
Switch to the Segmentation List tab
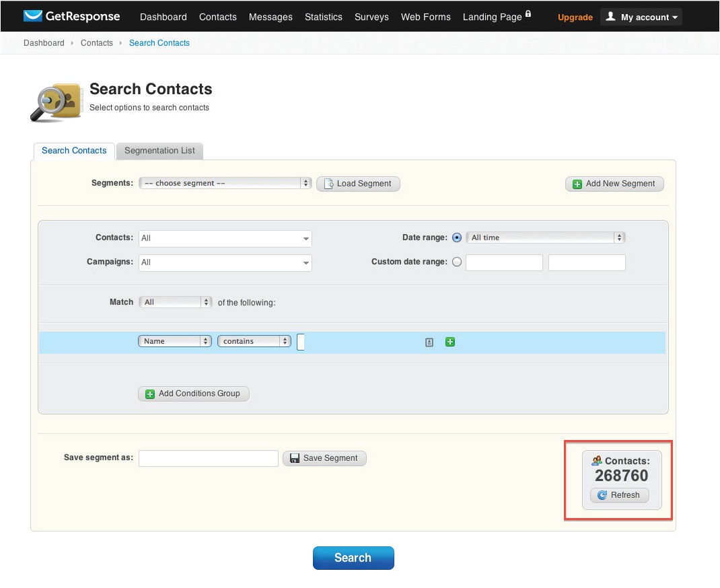click(159, 151)
